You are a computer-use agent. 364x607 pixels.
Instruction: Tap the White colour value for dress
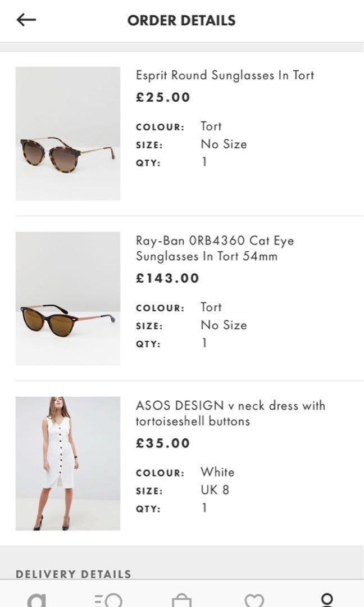pyautogui.click(x=217, y=472)
